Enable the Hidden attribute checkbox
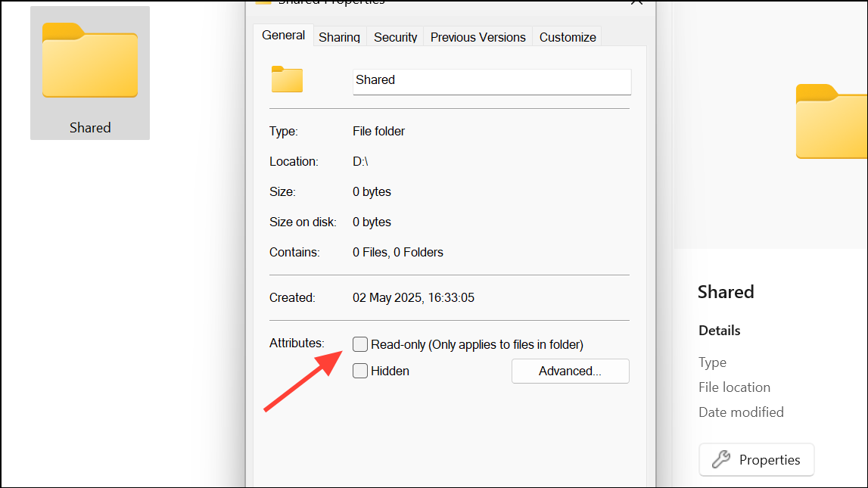 pos(359,371)
